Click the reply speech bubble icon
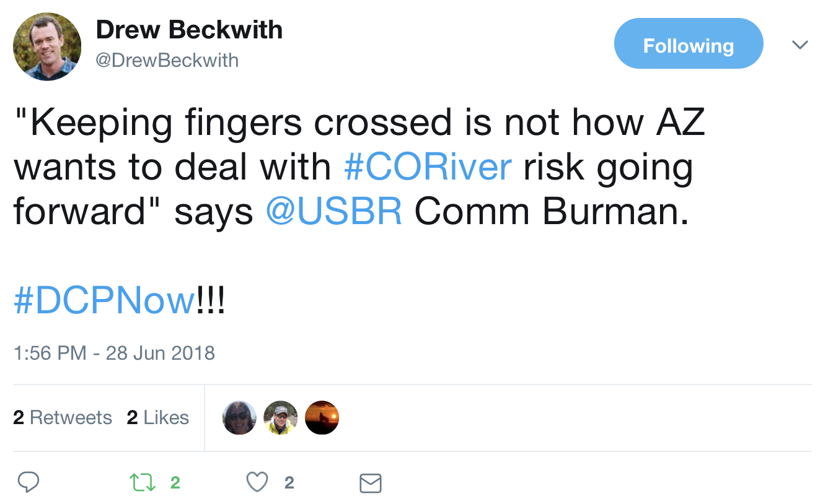The height and width of the screenshot is (504, 828). click(29, 482)
